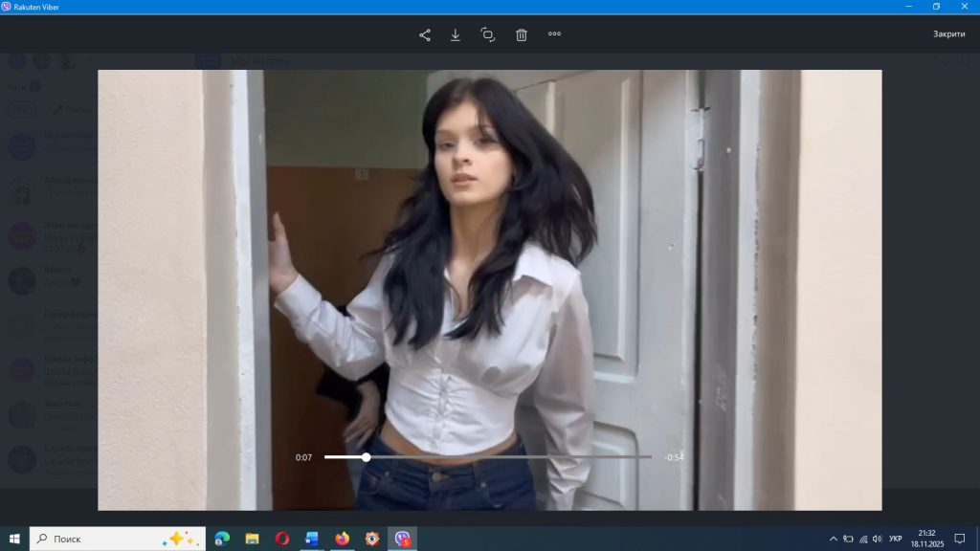Delete the video with the trash icon
The height and width of the screenshot is (551, 980).
click(x=522, y=34)
